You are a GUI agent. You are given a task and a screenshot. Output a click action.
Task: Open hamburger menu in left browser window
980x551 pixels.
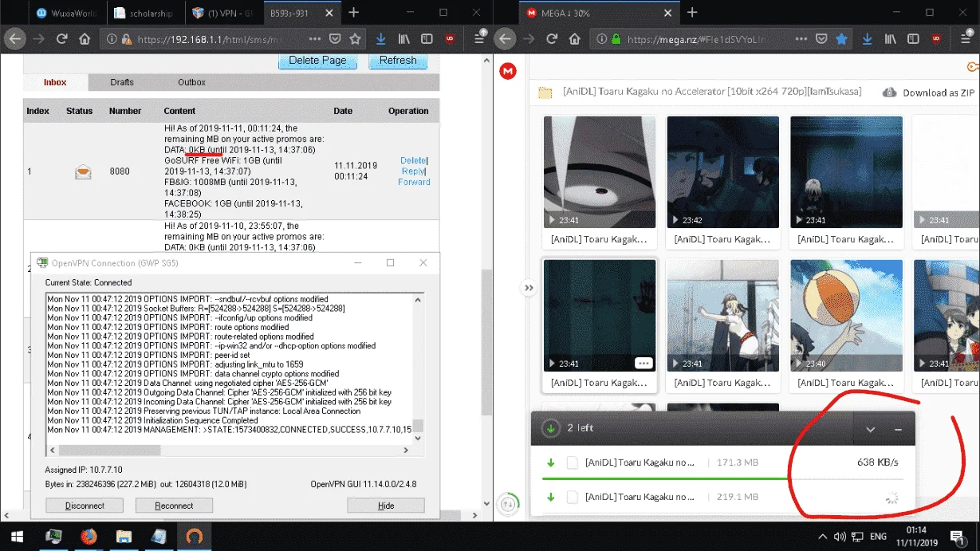coord(480,39)
